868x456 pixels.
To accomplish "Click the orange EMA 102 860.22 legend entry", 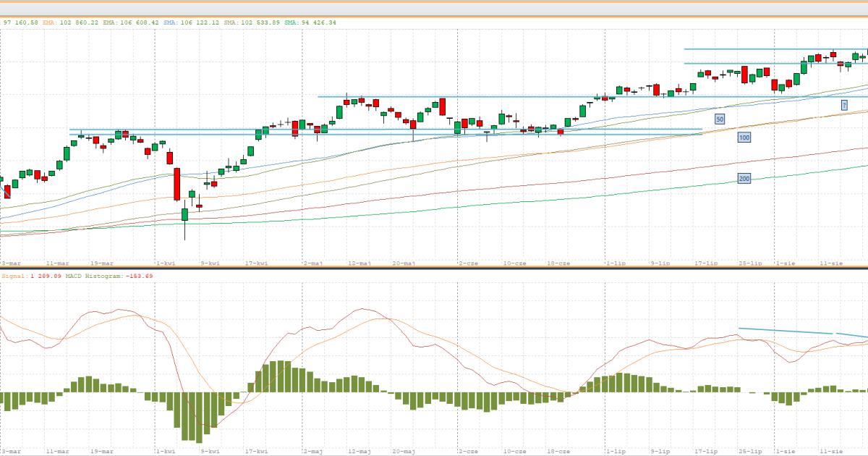I will click(70, 22).
